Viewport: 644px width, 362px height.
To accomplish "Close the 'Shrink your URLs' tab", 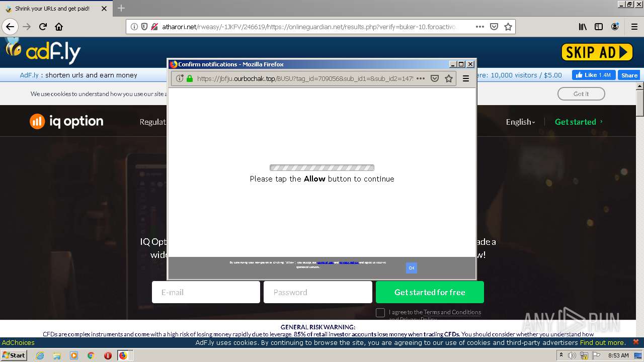I will (x=104, y=9).
